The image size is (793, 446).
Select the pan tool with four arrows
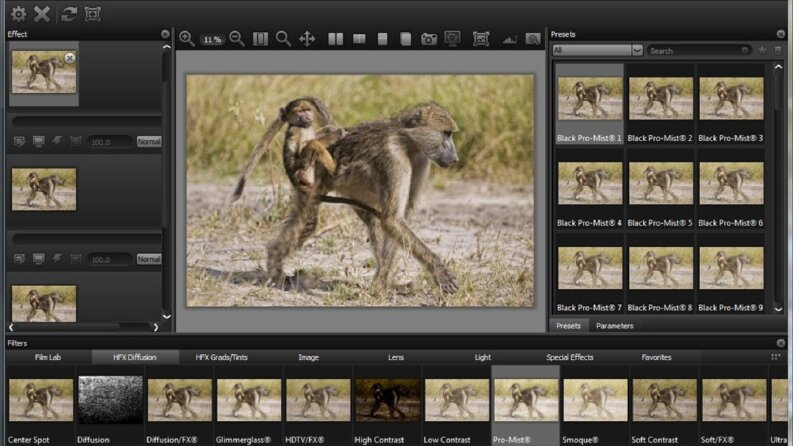(307, 38)
